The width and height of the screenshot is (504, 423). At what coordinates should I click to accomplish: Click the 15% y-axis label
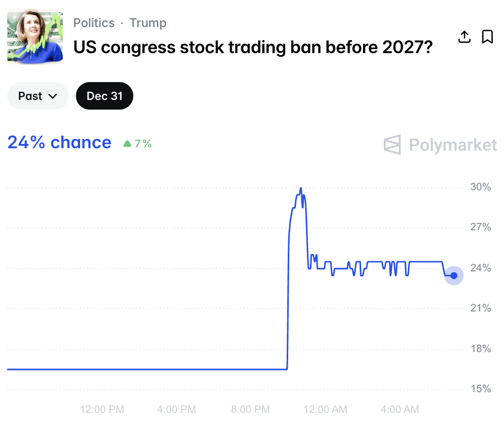pos(480,389)
